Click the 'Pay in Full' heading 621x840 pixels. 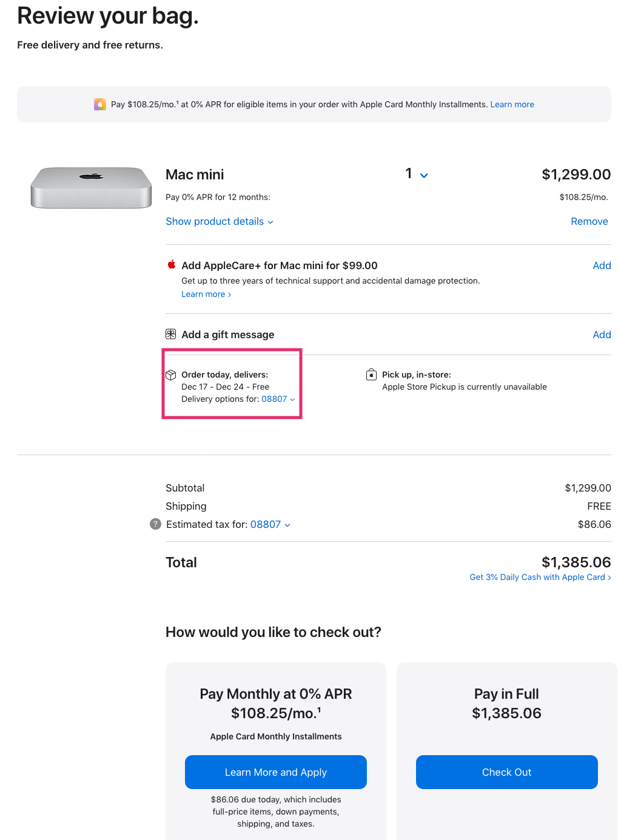(507, 694)
